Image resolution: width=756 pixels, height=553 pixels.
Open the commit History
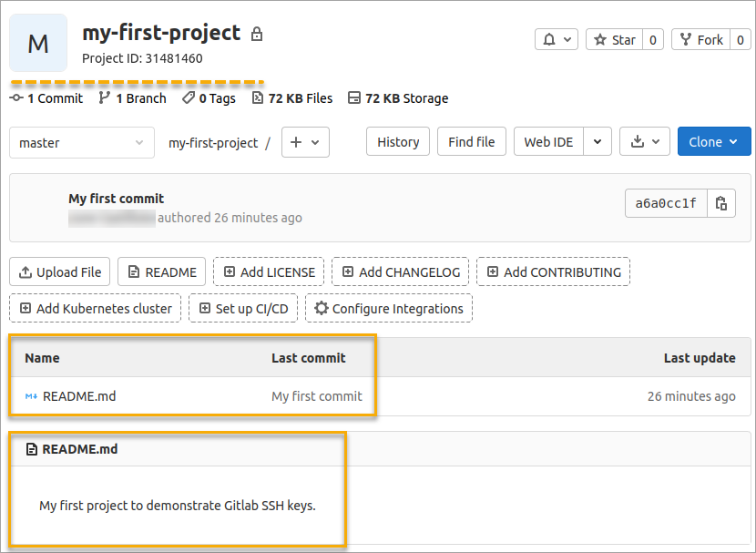pos(398,142)
